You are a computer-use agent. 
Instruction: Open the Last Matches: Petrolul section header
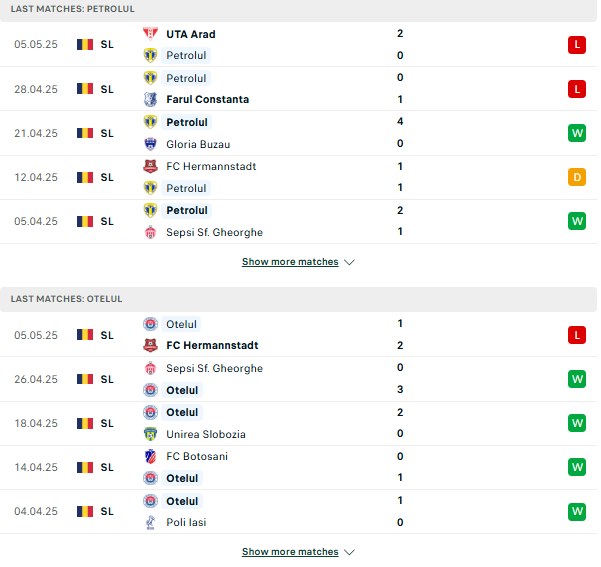click(298, 10)
